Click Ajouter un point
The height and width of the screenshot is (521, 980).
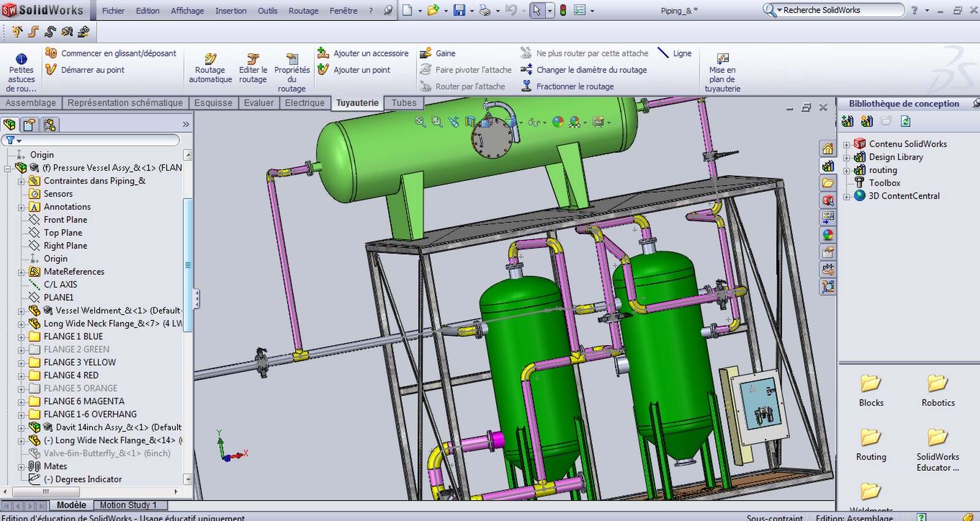pyautogui.click(x=353, y=70)
